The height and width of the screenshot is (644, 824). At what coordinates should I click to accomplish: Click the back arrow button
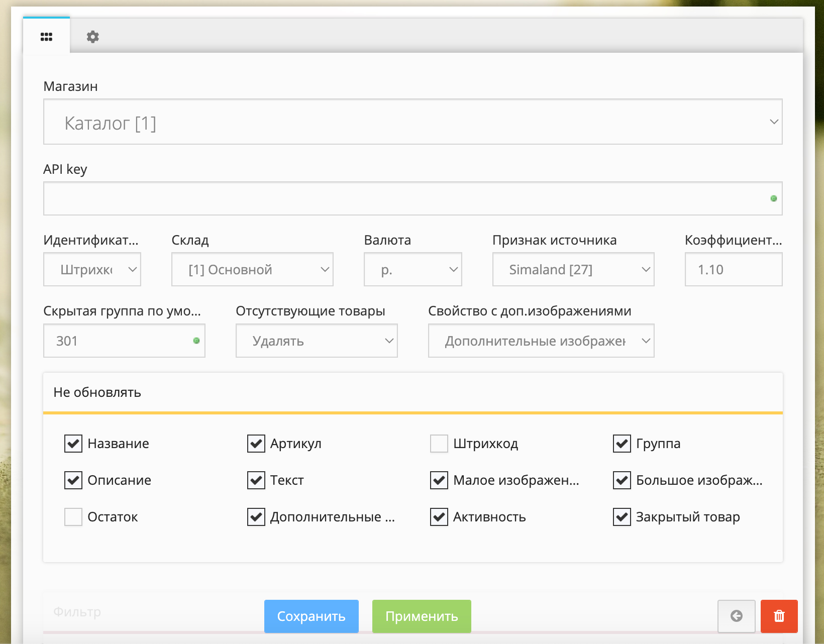[x=736, y=616]
